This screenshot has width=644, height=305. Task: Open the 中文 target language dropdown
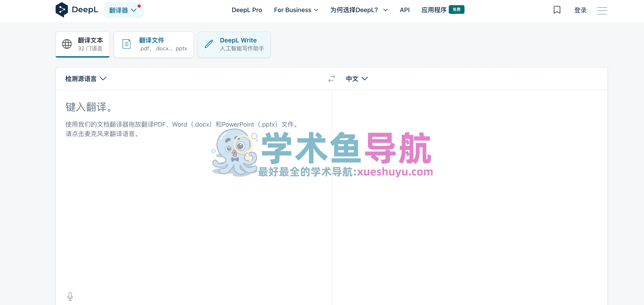(x=357, y=78)
